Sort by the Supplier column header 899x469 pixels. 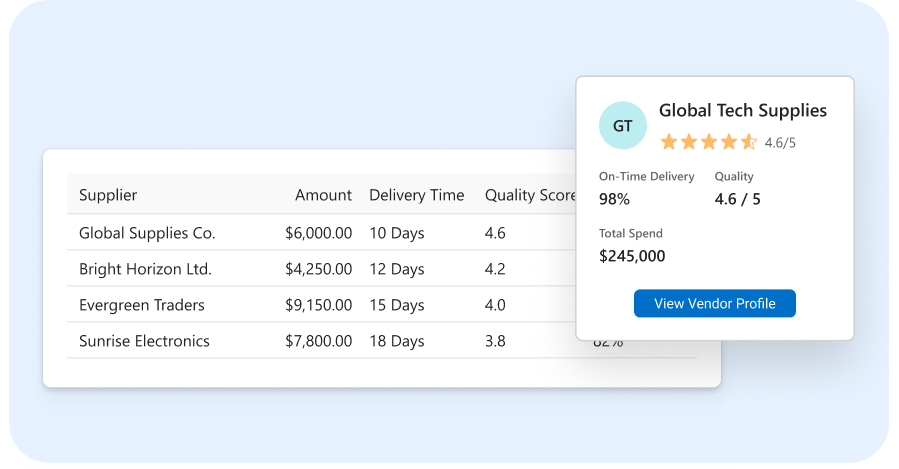tap(108, 195)
